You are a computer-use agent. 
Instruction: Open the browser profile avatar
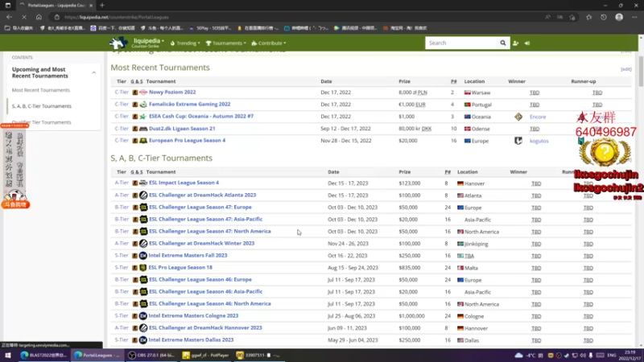click(619, 17)
